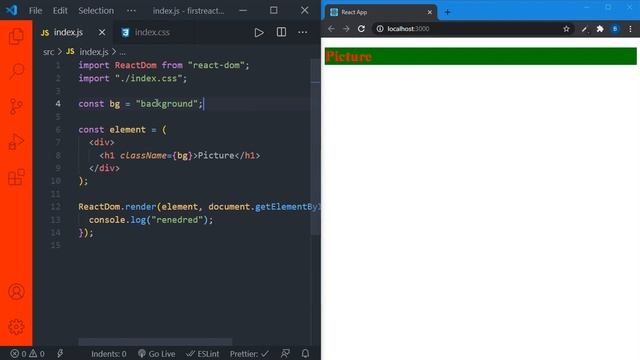
Task: Expand the hidden menu items ellipsis
Action: pyautogui.click(x=131, y=11)
